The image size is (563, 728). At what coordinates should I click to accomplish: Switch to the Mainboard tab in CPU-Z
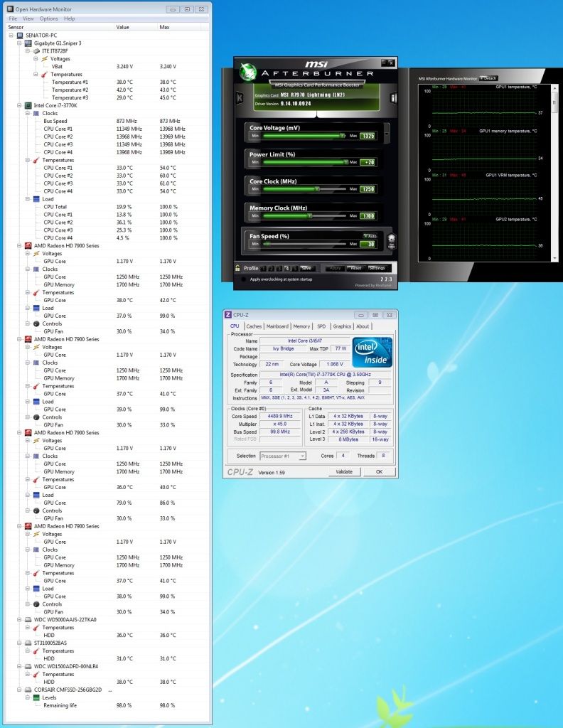coord(277,326)
